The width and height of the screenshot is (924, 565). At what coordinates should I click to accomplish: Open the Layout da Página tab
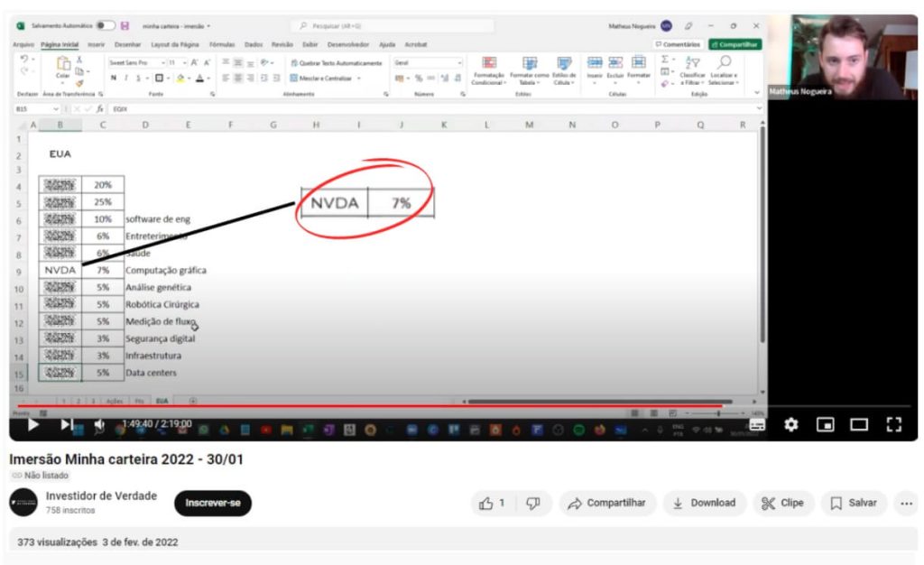point(175,45)
